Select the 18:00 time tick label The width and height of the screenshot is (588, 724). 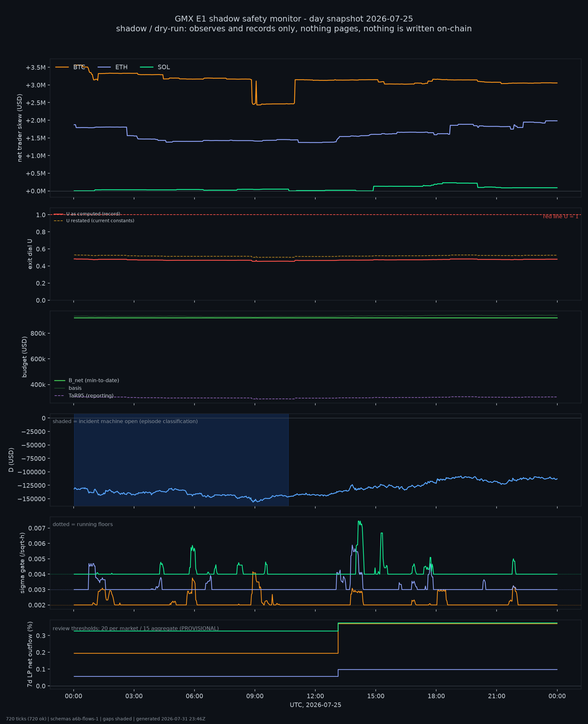pyautogui.click(x=436, y=696)
